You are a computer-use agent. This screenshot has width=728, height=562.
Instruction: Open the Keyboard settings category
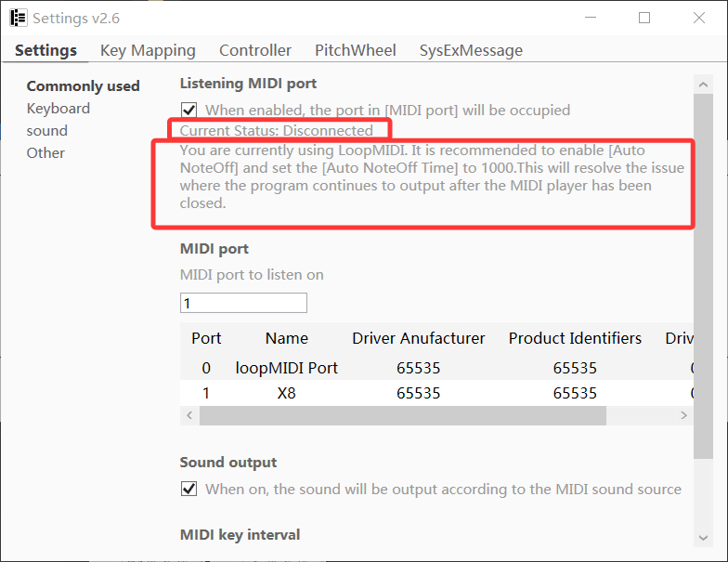58,109
